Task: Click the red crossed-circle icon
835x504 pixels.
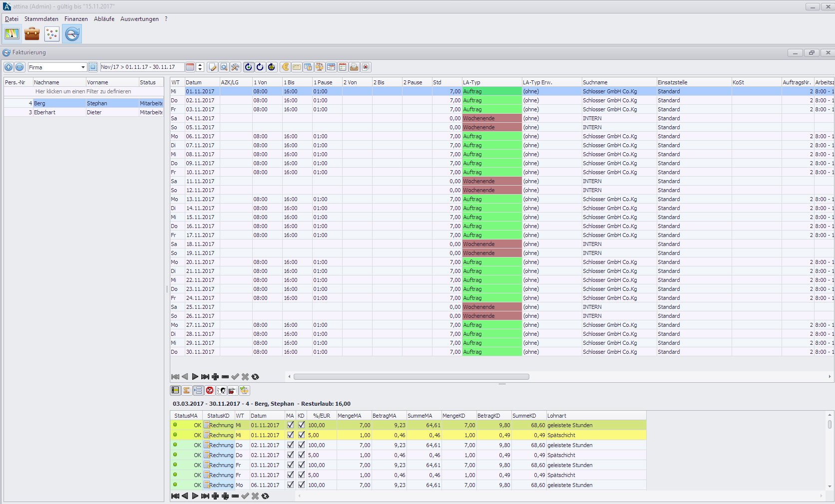Action: pyautogui.click(x=210, y=390)
